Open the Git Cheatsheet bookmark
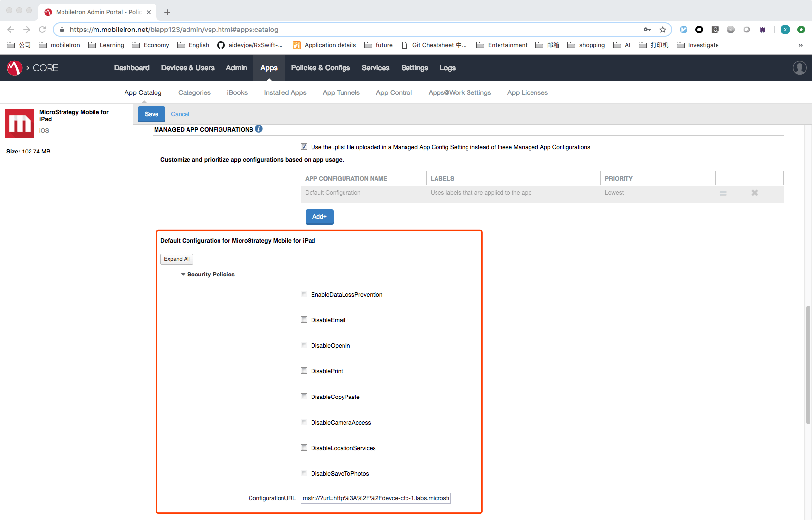The width and height of the screenshot is (812, 520). [434, 45]
